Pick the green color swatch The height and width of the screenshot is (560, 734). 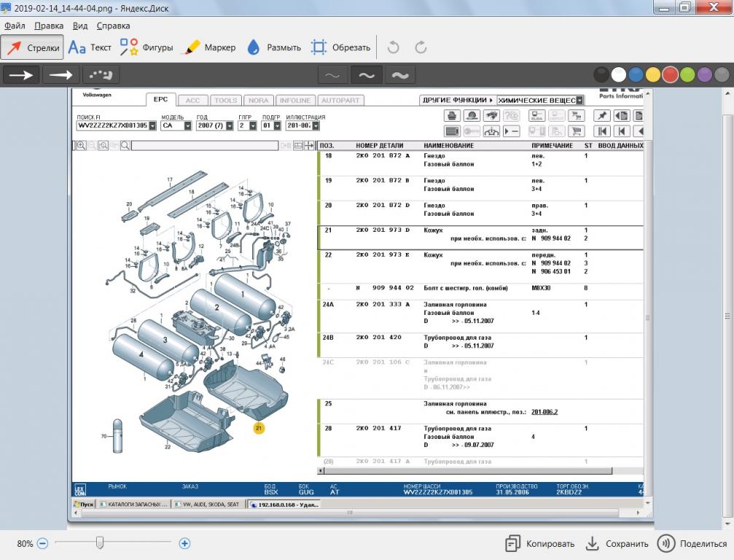click(687, 74)
